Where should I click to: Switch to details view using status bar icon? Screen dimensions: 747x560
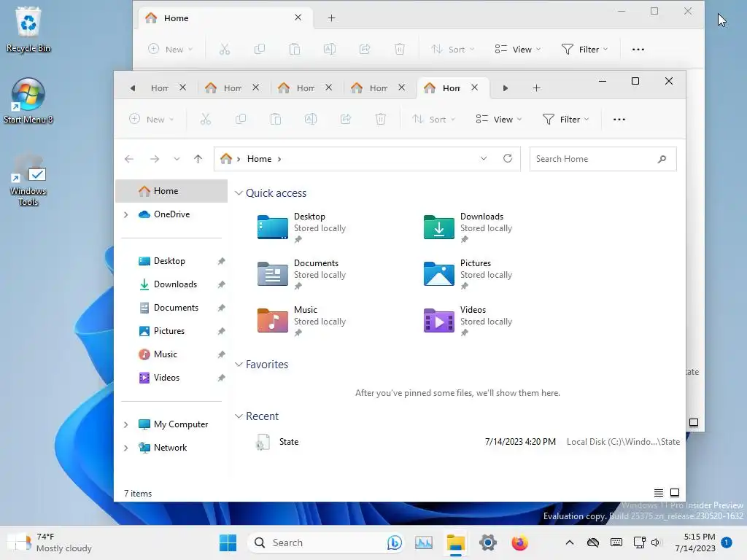[659, 493]
